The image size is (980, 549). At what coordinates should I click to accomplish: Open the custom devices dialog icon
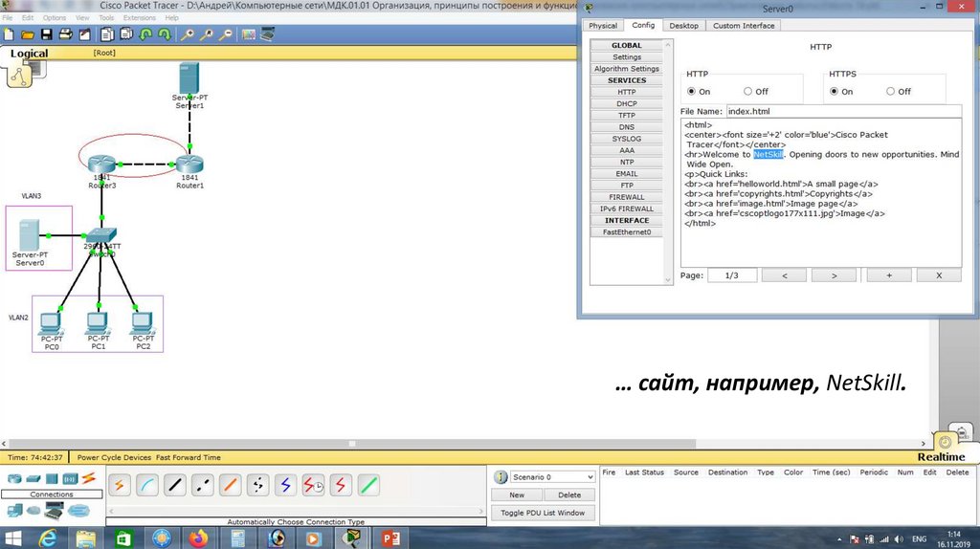pyautogui.click(x=268, y=35)
